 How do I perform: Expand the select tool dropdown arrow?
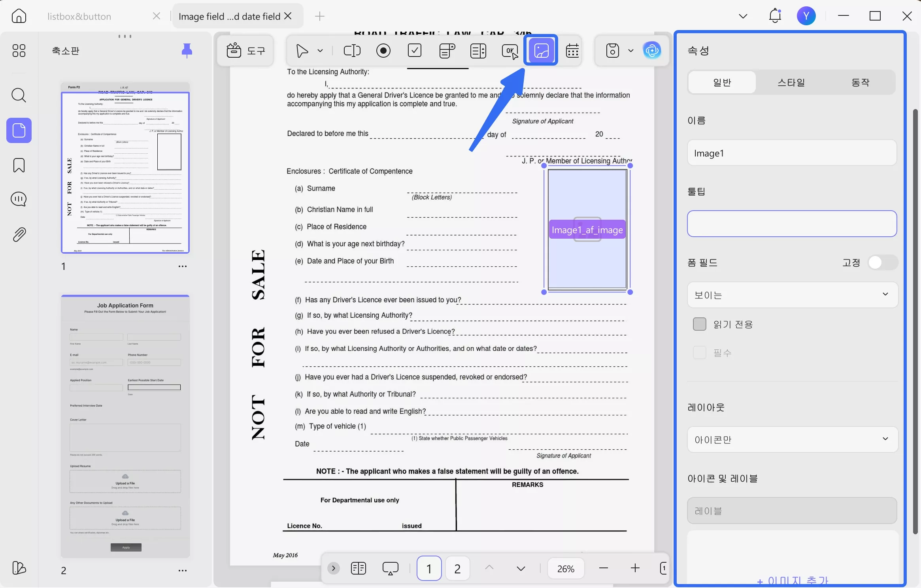pos(320,51)
